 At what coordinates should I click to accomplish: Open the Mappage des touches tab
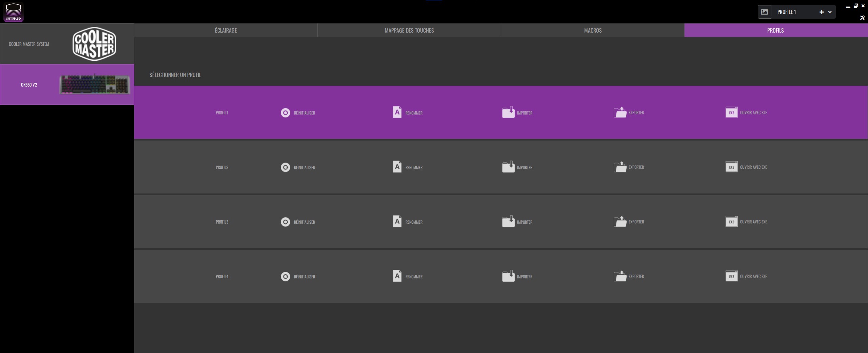409,30
